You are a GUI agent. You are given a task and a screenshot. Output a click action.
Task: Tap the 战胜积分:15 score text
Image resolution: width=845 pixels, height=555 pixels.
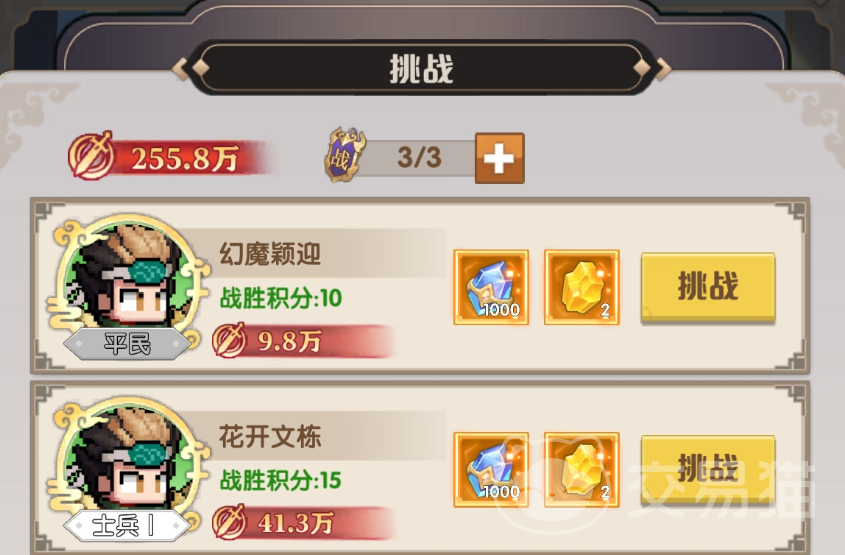click(281, 480)
